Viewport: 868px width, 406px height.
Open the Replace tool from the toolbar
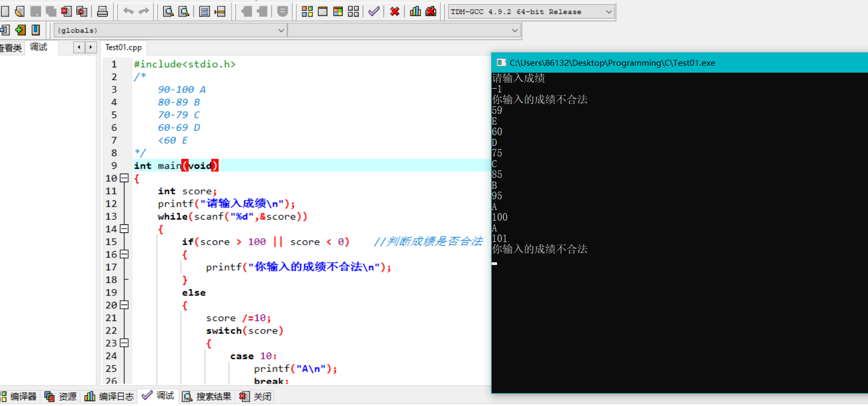[x=184, y=11]
